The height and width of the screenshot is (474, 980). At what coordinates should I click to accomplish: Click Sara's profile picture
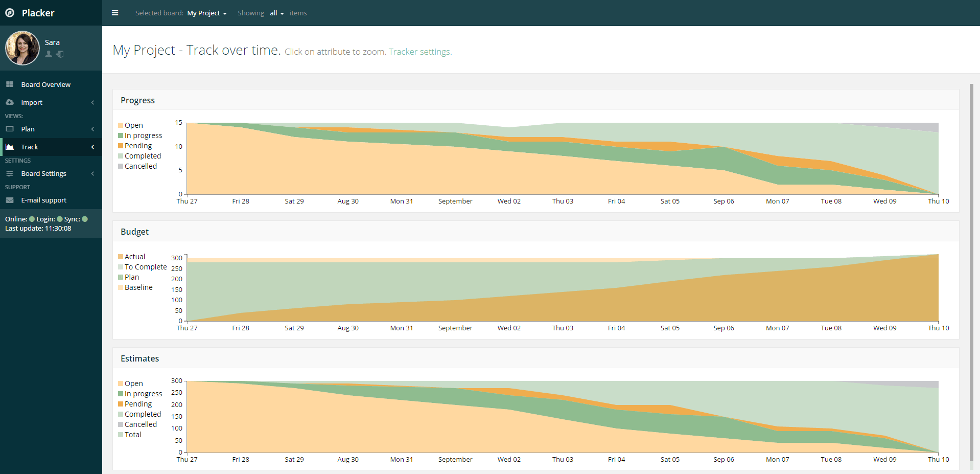click(22, 48)
